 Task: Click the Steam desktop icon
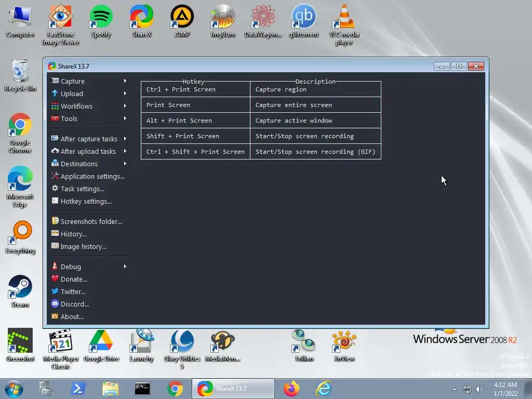[20, 291]
